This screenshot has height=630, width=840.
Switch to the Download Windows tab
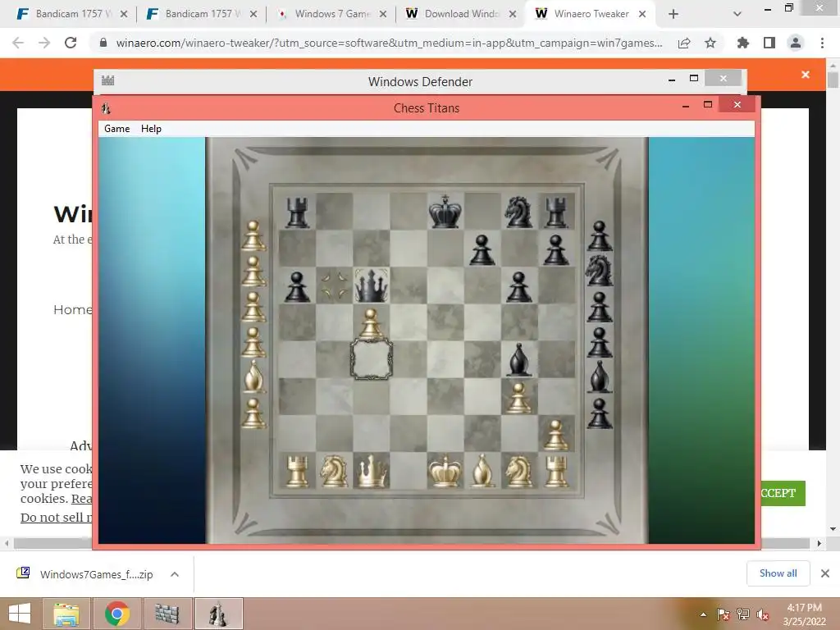pyautogui.click(x=462, y=14)
